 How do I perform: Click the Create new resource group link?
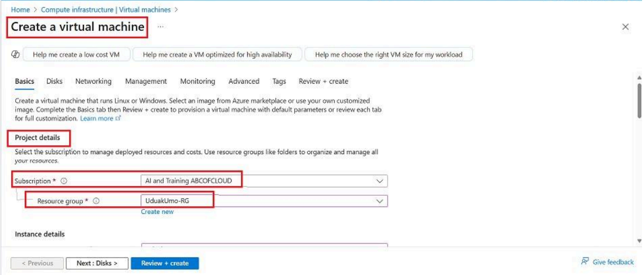point(157,212)
